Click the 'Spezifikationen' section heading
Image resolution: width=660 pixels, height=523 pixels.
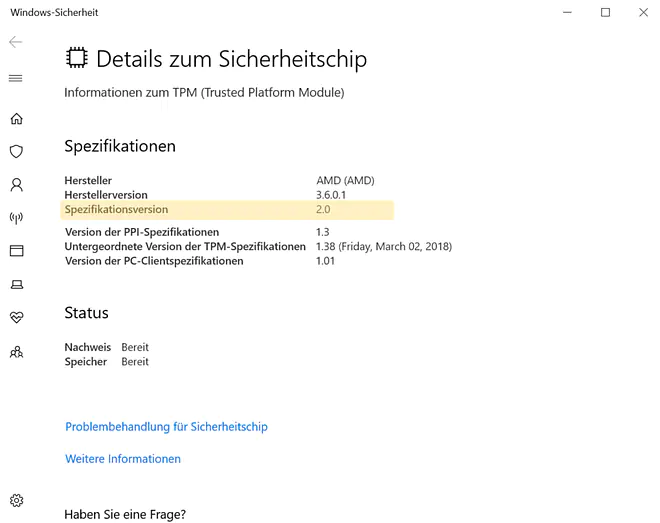(x=120, y=146)
